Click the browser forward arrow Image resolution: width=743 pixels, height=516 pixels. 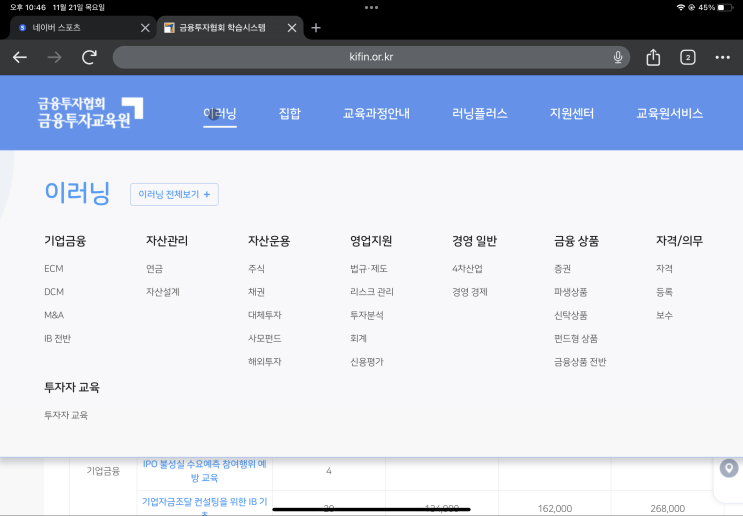pos(54,57)
